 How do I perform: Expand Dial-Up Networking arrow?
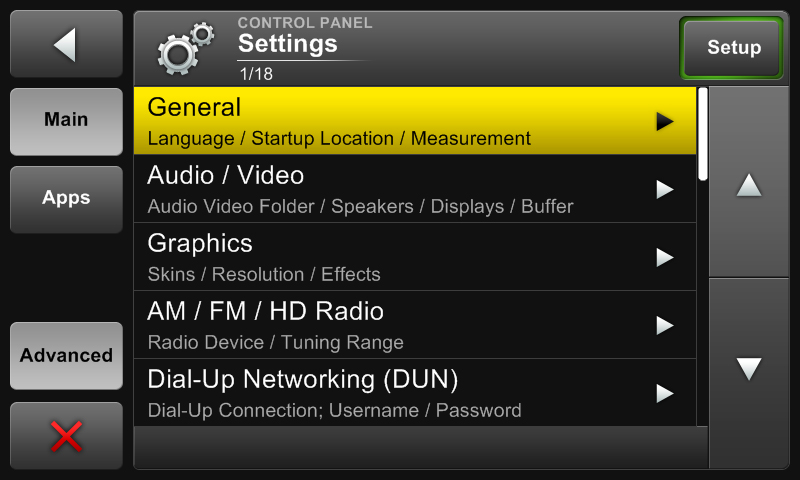pyautogui.click(x=665, y=393)
